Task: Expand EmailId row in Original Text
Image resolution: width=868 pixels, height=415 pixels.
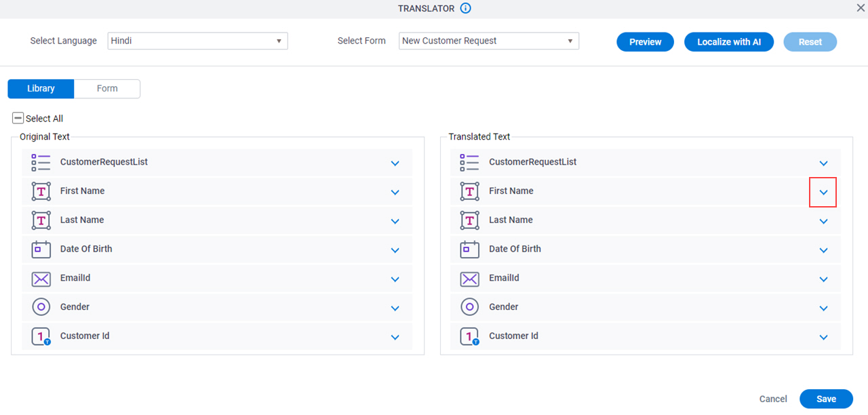Action: 395,279
